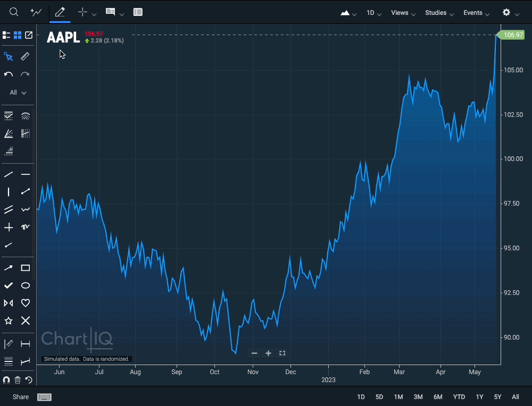Zoom in chart with plus button
532x406 pixels.
click(268, 353)
